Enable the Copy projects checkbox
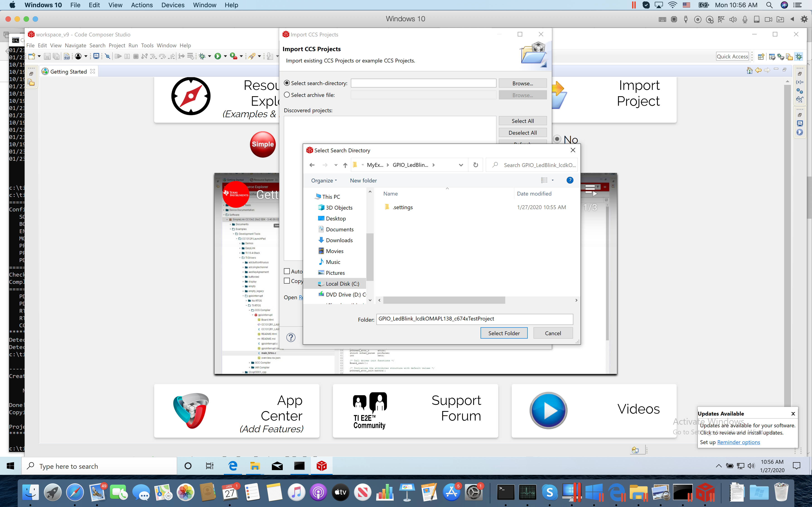 287,281
